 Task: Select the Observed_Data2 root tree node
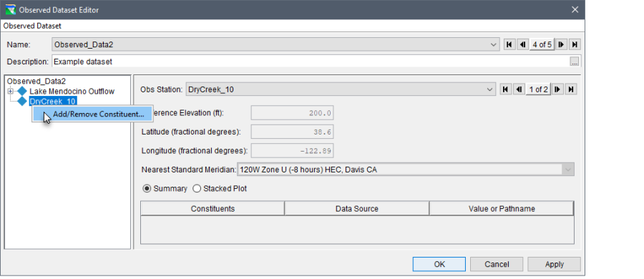36,82
